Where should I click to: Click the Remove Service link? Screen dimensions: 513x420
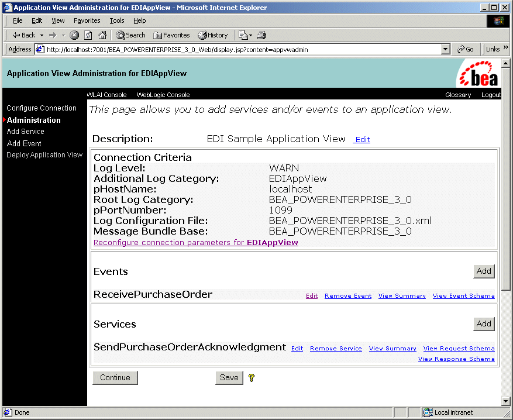[x=336, y=349]
